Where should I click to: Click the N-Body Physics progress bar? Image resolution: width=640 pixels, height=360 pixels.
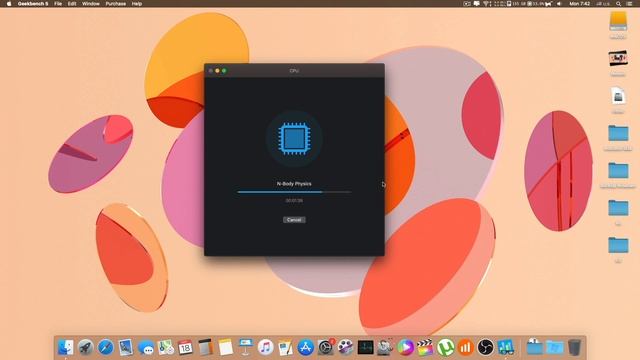[x=294, y=191]
